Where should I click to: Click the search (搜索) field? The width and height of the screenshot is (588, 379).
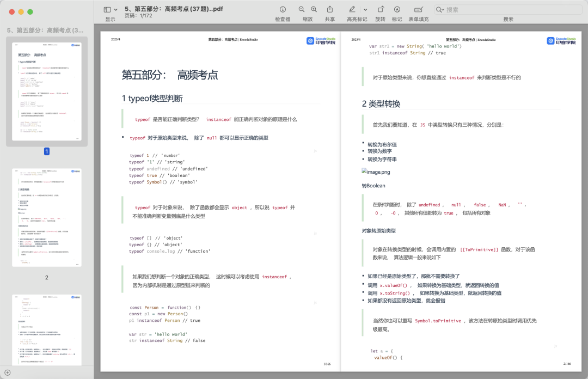[508, 10]
